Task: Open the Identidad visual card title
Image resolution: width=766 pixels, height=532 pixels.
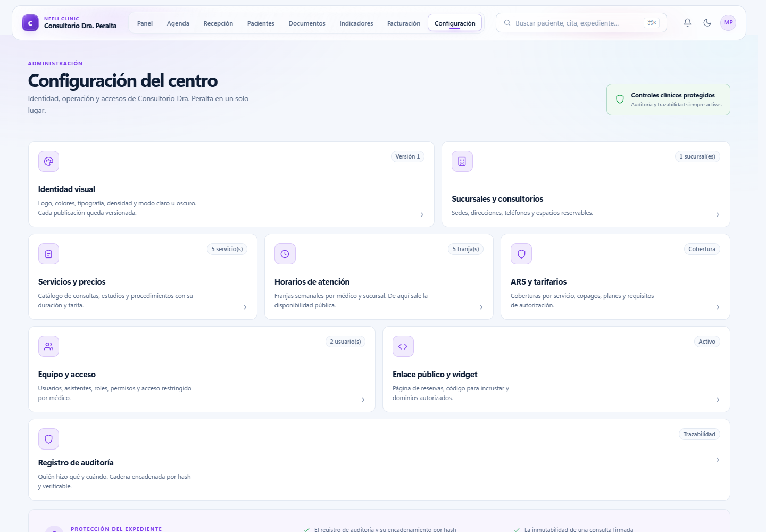Action: (66, 189)
